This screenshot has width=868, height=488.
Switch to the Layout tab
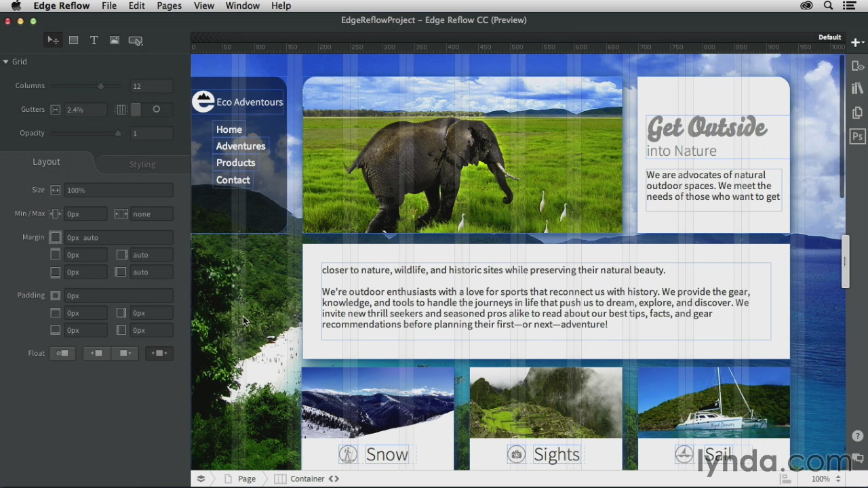pos(46,162)
